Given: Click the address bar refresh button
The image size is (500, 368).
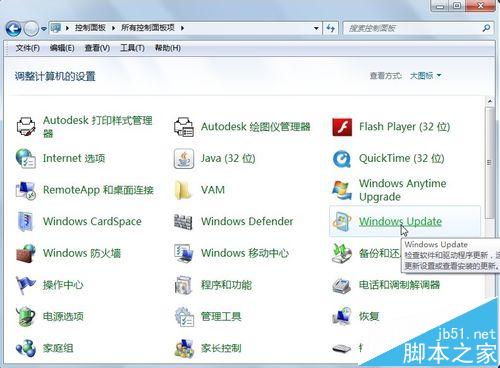Looking at the screenshot, I should (x=331, y=28).
